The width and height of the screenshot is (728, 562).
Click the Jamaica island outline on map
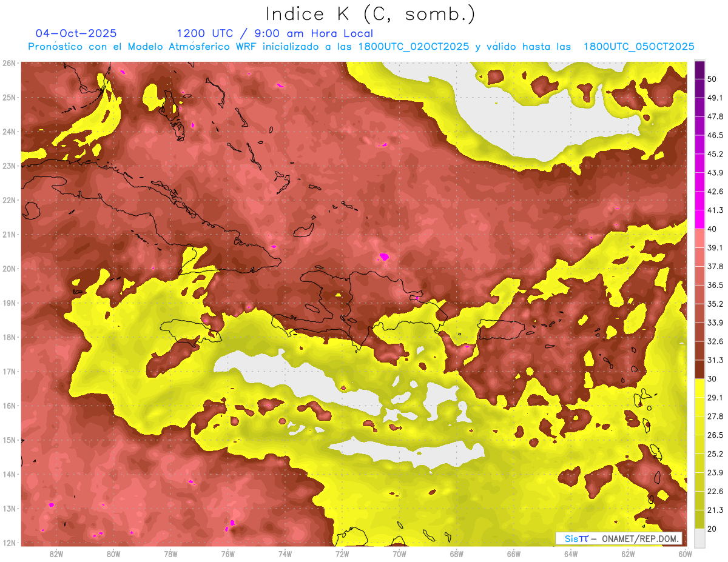[x=190, y=331]
